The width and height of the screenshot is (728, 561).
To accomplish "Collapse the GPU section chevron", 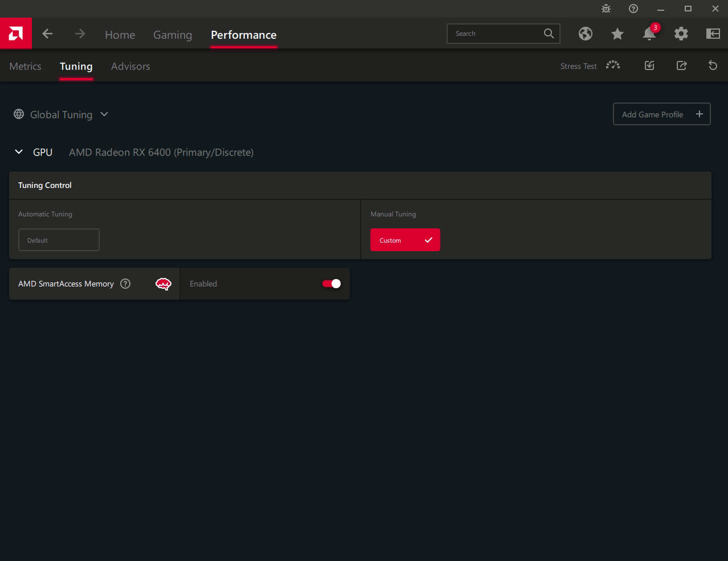I will 19,152.
